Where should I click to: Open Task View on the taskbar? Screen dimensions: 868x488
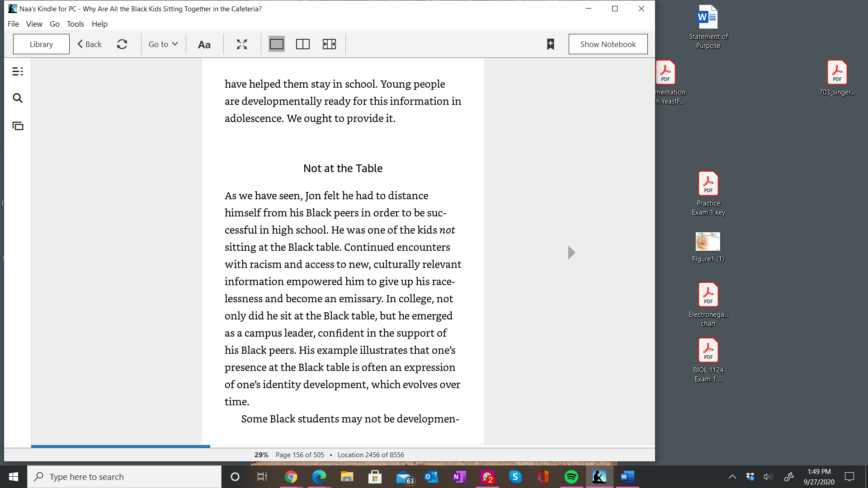pyautogui.click(x=262, y=477)
